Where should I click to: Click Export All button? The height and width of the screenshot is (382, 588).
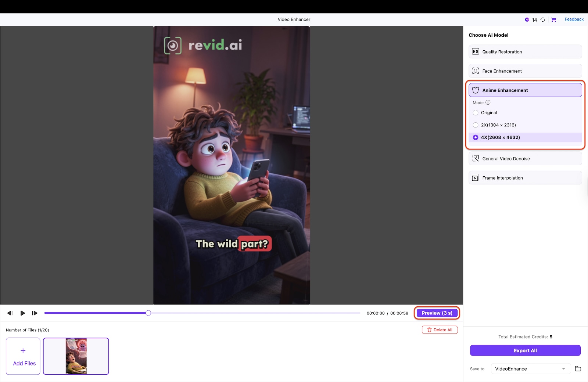[x=525, y=350]
